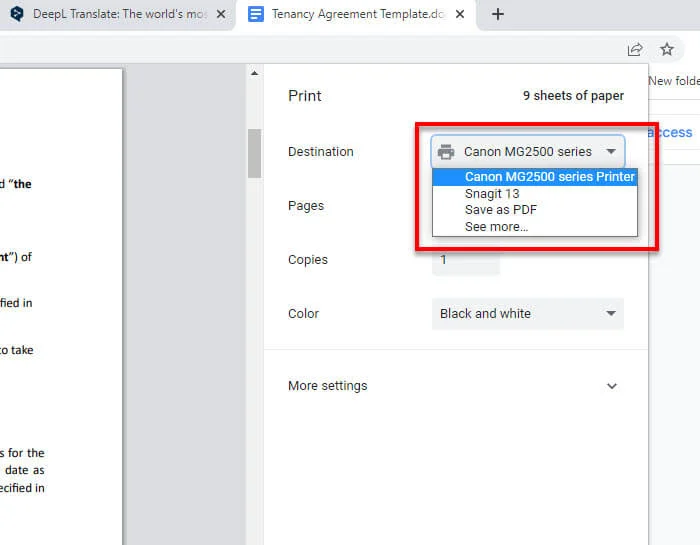Image resolution: width=700 pixels, height=545 pixels.
Task: Bookmark this page with the star icon
Action: [667, 49]
